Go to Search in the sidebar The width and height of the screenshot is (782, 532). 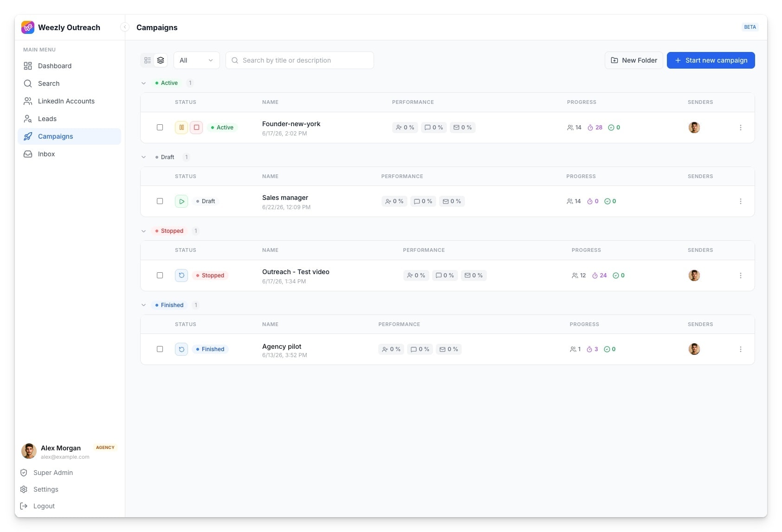69,83
